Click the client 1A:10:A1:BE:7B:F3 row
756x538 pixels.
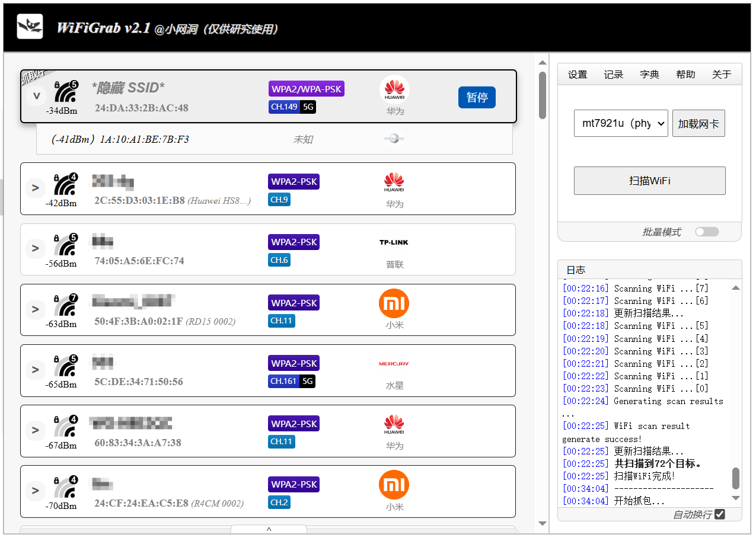(275, 139)
